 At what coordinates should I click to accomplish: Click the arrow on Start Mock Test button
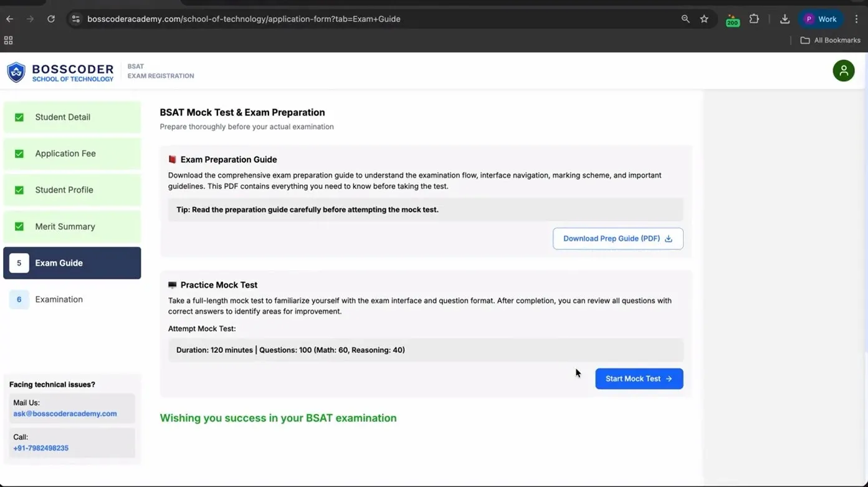[x=669, y=379]
